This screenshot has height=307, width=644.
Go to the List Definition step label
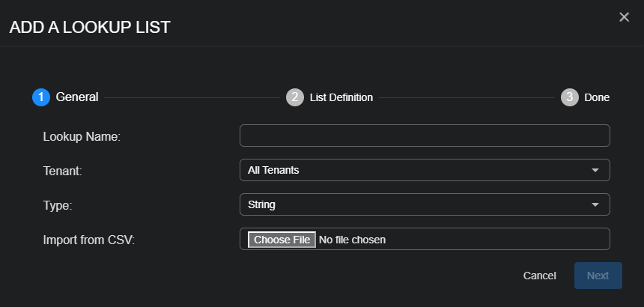tap(341, 97)
